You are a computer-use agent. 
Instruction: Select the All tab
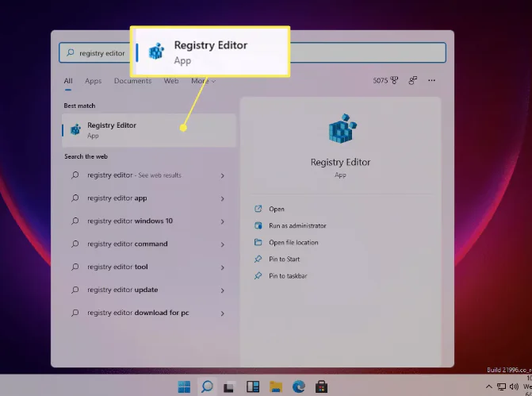68,81
